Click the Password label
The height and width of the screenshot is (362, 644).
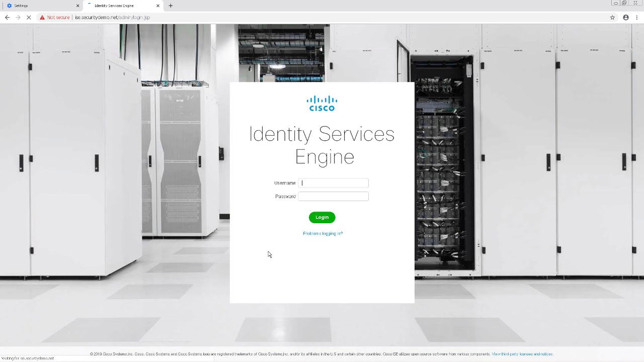(285, 197)
